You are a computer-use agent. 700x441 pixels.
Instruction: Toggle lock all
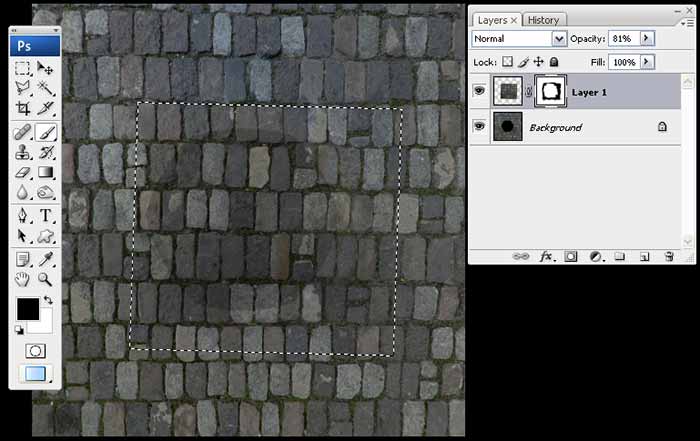(x=554, y=62)
